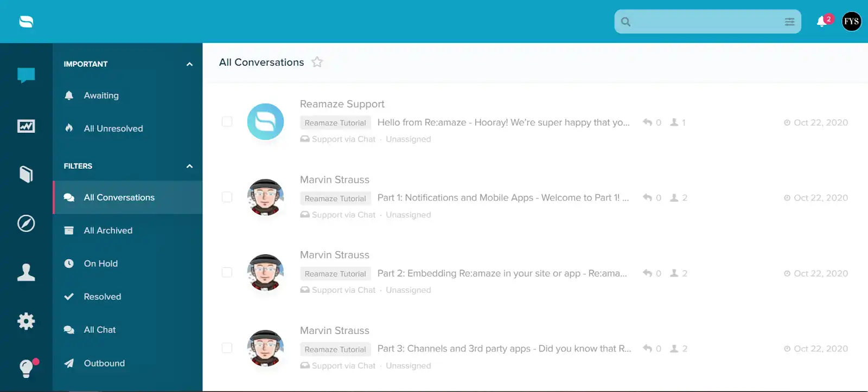Click the notification bell icon

tap(821, 22)
